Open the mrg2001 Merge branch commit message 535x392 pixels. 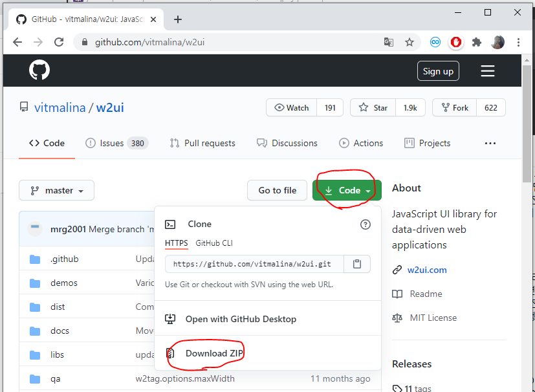point(121,229)
